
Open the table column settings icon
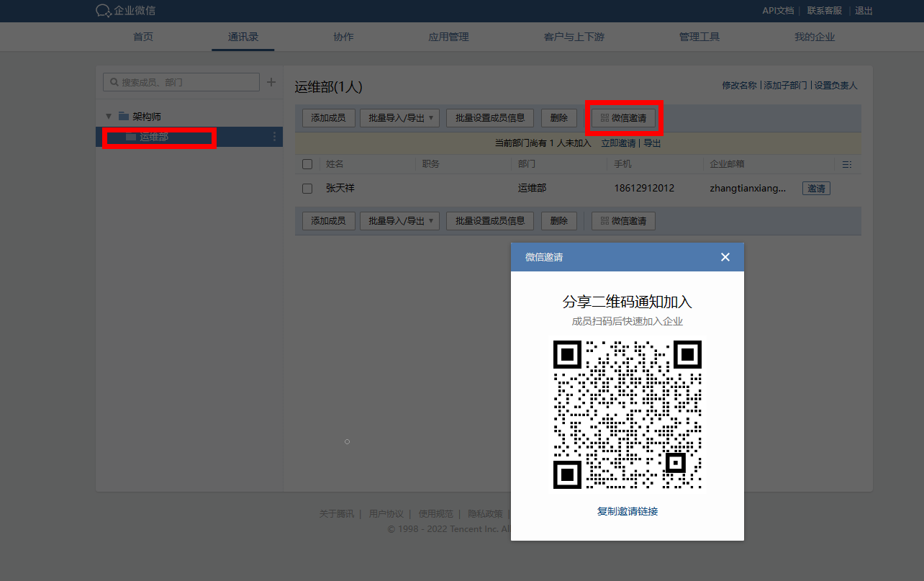(847, 164)
